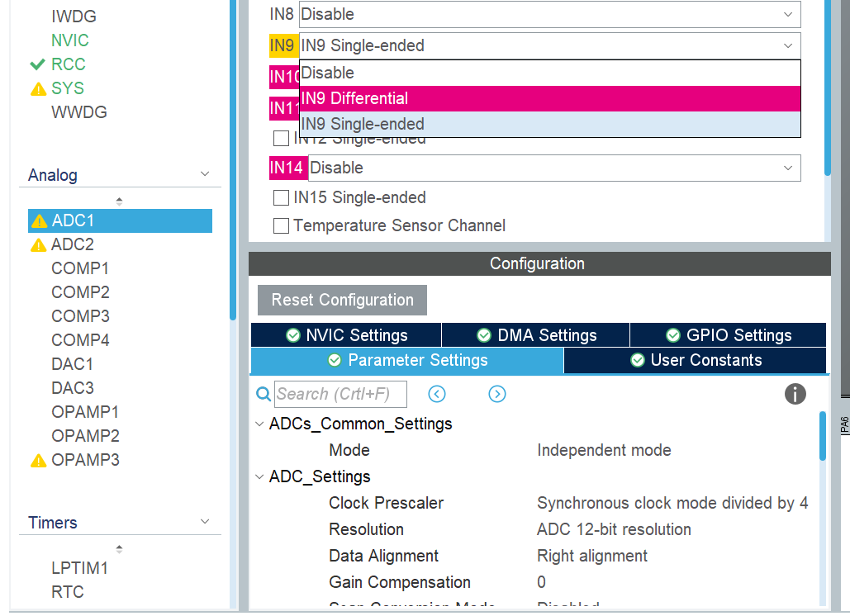Toggle Temperature Sensor Channel checkbox

pyautogui.click(x=282, y=225)
